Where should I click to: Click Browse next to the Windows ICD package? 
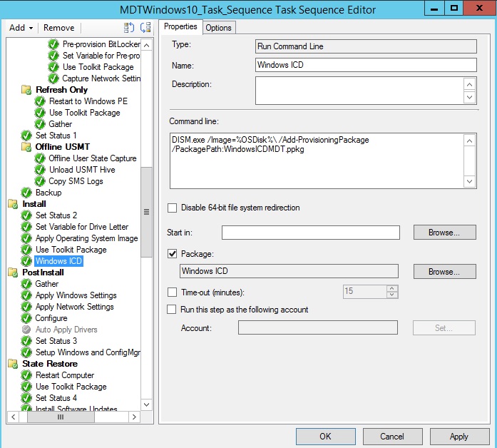click(445, 272)
